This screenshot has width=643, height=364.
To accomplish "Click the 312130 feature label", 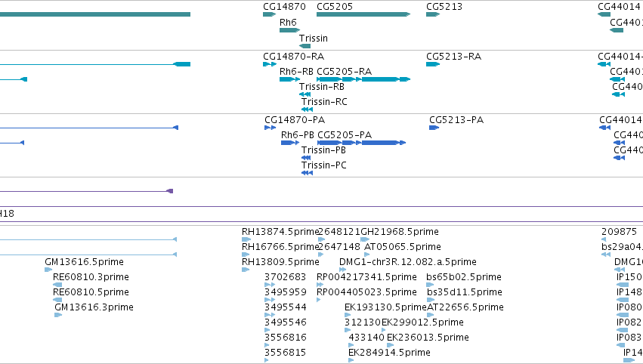I will [x=363, y=323].
